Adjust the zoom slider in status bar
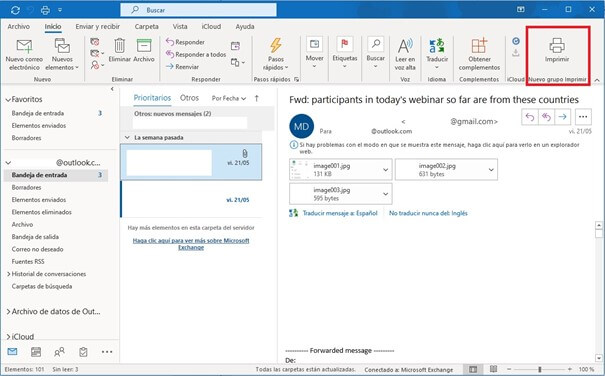The image size is (605, 376). (539, 369)
